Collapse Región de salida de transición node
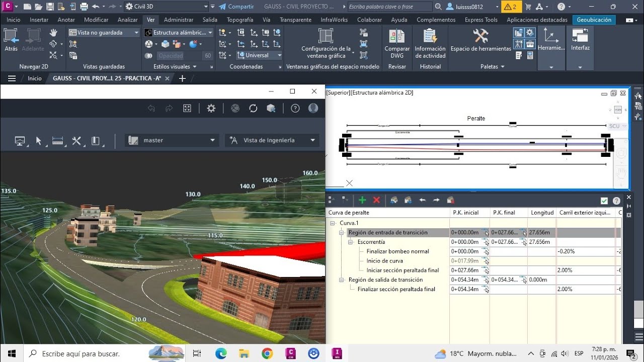Viewport: 644px width, 362px height. 342,280
